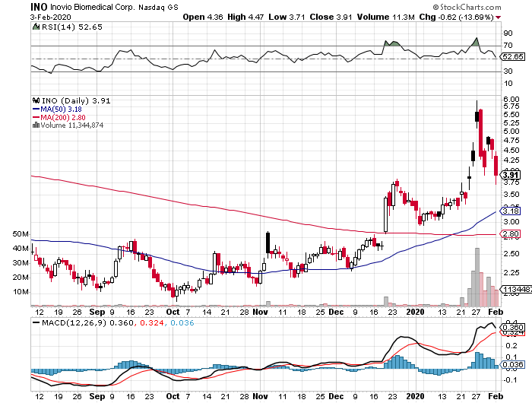Click the Dec marker below the price panel
The image size is (532, 403).
[336, 312]
